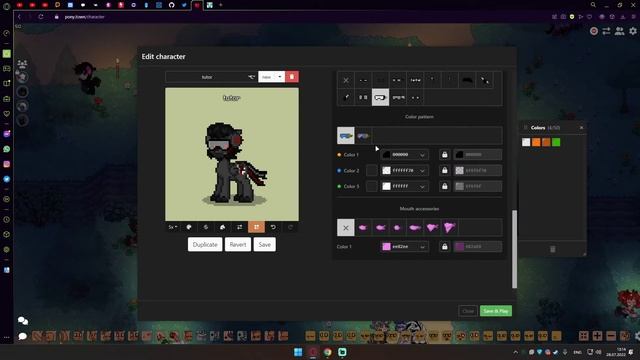Click the Save button below preview
This screenshot has width=640, height=360.
coord(264,244)
